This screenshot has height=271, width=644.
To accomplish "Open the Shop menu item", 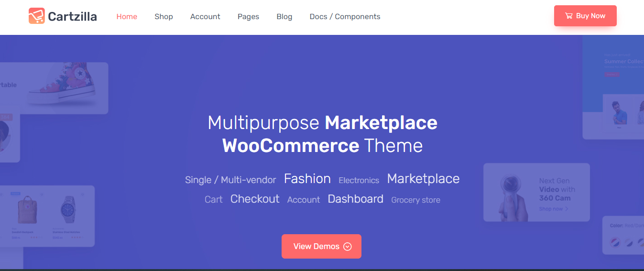I will [x=164, y=16].
